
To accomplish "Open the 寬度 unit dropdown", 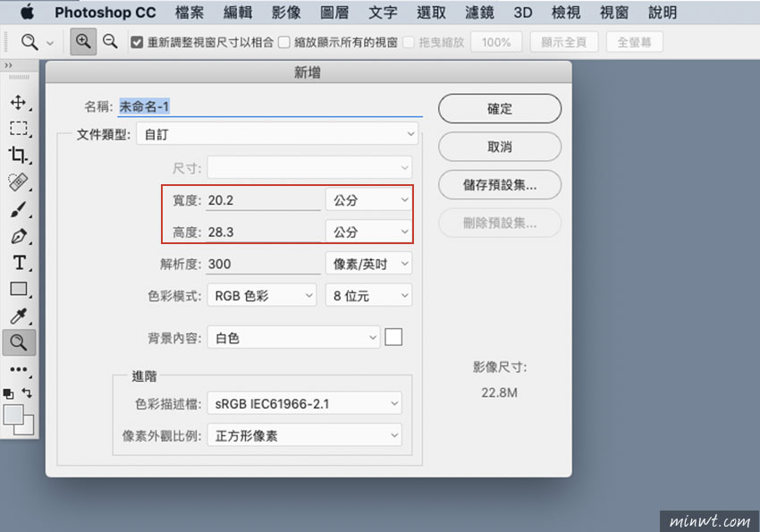I will [369, 199].
